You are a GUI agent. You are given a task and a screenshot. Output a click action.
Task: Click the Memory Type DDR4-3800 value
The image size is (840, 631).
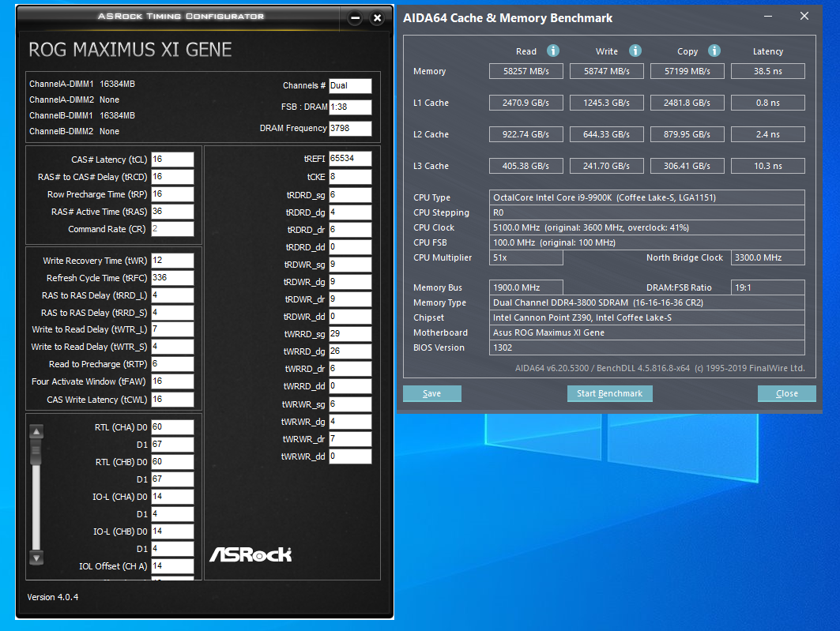point(646,302)
